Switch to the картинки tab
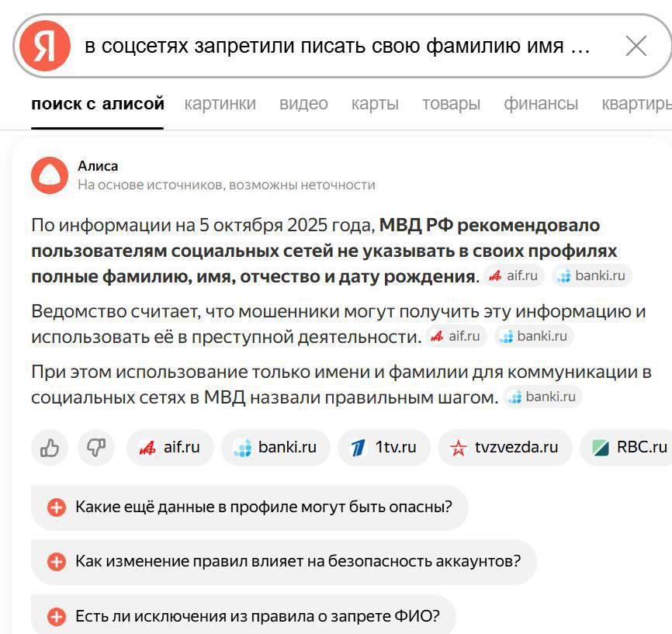 (220, 103)
